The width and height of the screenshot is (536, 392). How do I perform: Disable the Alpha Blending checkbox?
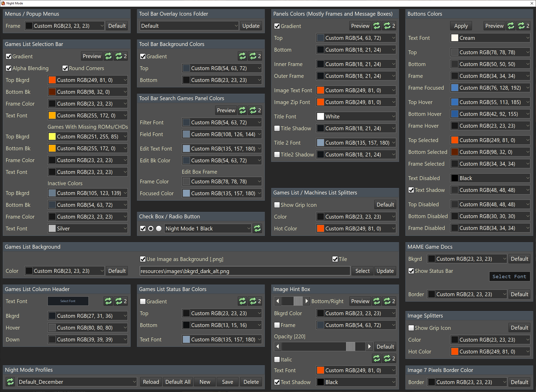pyautogui.click(x=8, y=68)
